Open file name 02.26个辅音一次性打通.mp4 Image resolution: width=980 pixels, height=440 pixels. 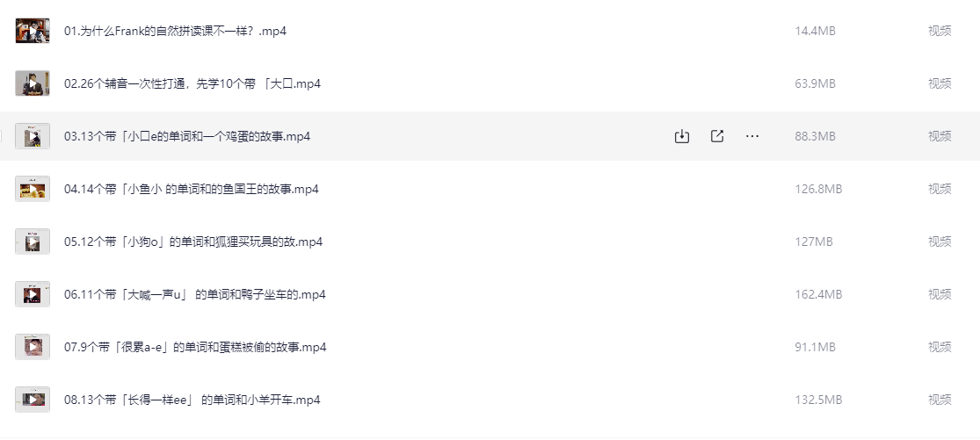[x=192, y=83]
